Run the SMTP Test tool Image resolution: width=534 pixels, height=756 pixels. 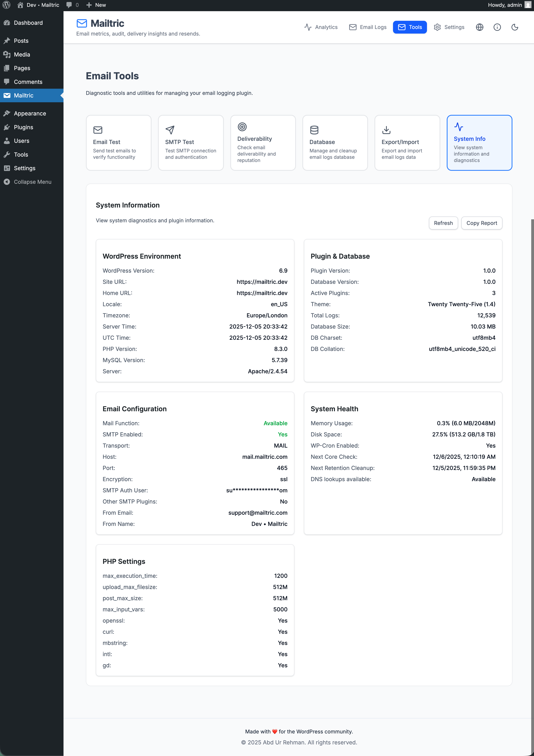(191, 143)
